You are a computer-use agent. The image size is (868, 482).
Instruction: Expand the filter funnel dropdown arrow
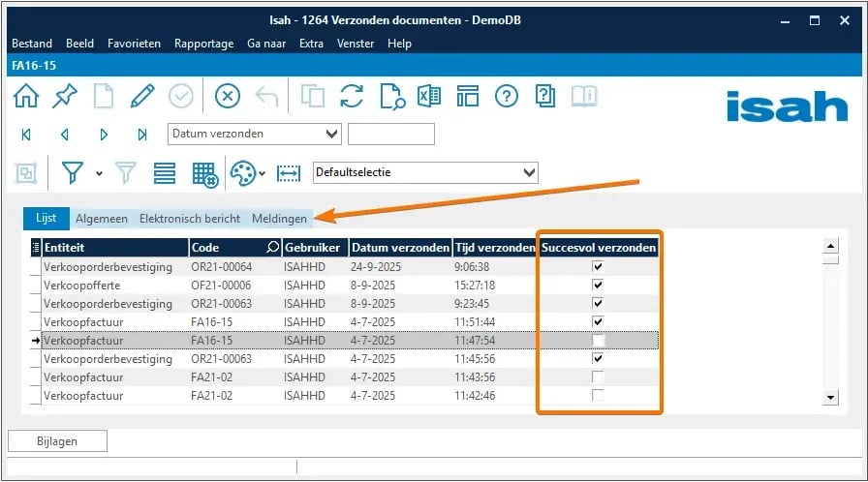(99, 173)
